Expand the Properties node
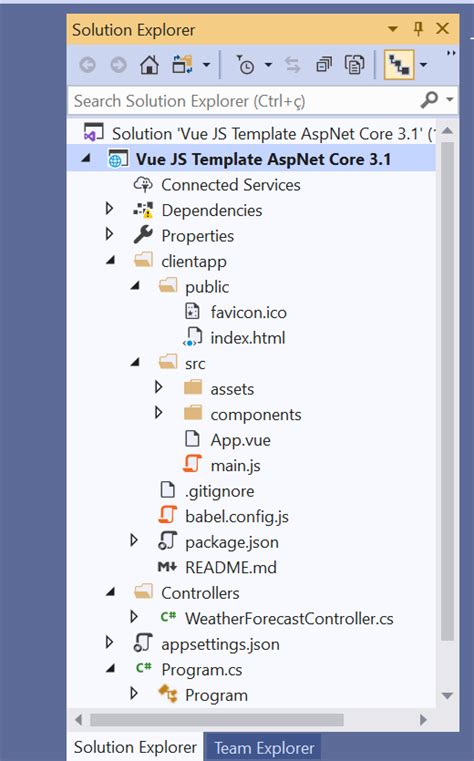The width and height of the screenshot is (474, 761). coord(110,234)
